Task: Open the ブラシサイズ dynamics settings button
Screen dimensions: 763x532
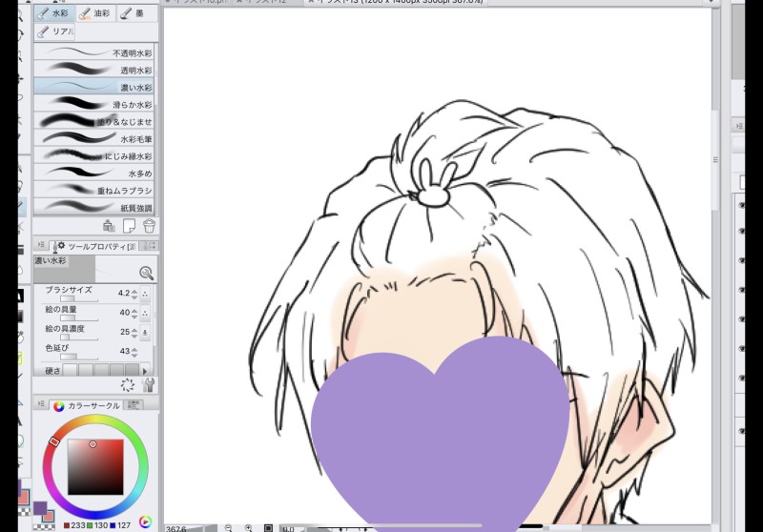Action: pyautogui.click(x=145, y=294)
